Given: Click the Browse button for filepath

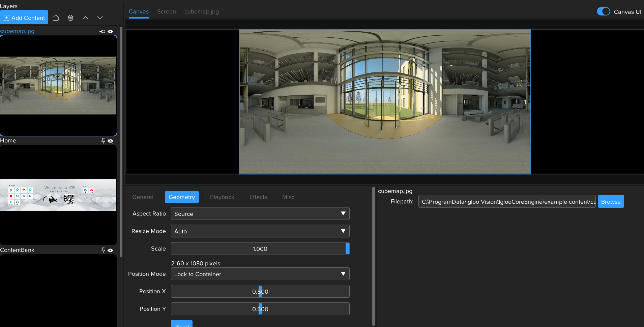Looking at the screenshot, I should click(611, 202).
